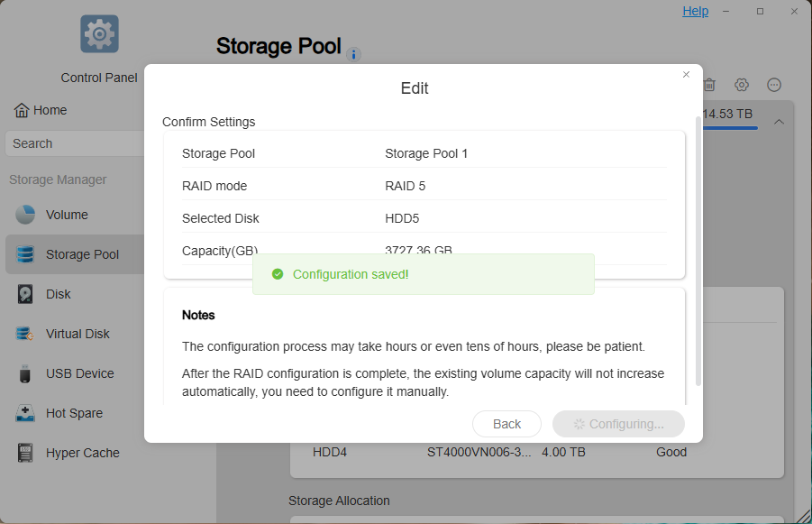The width and height of the screenshot is (812, 524).
Task: Open storage pool settings gear icon
Action: (742, 85)
